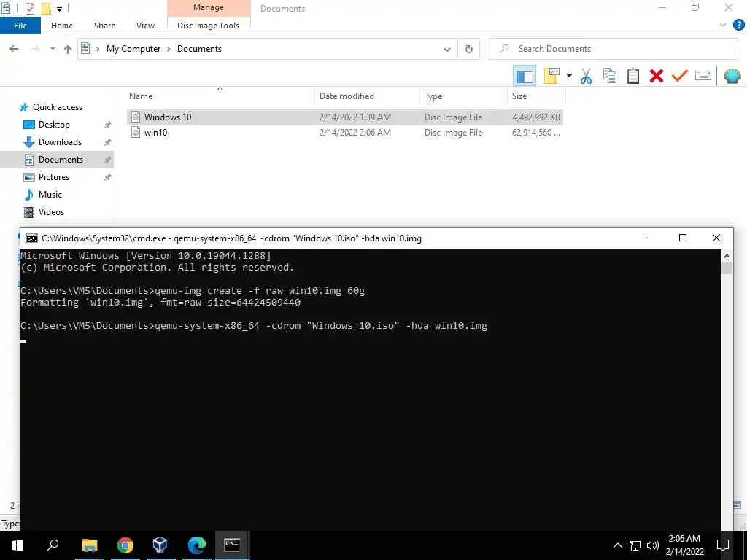Image resolution: width=747 pixels, height=560 pixels.
Task: Open cmd.exe window system menu icon
Action: 32,238
